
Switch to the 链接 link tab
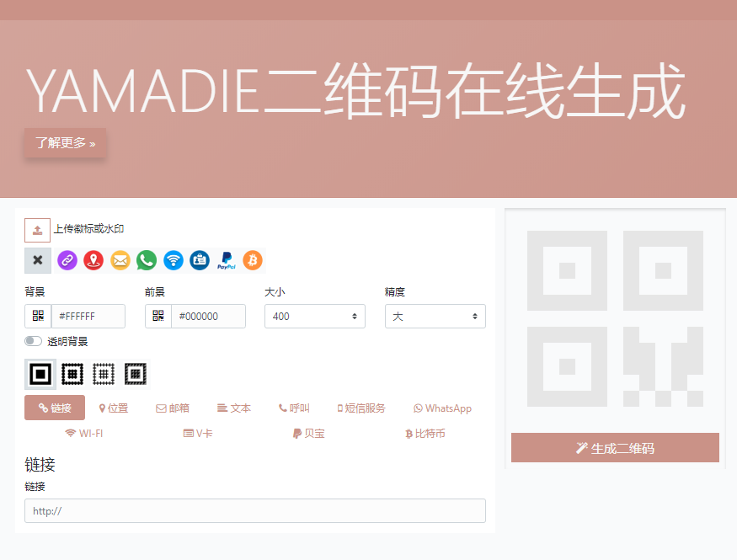[55, 408]
